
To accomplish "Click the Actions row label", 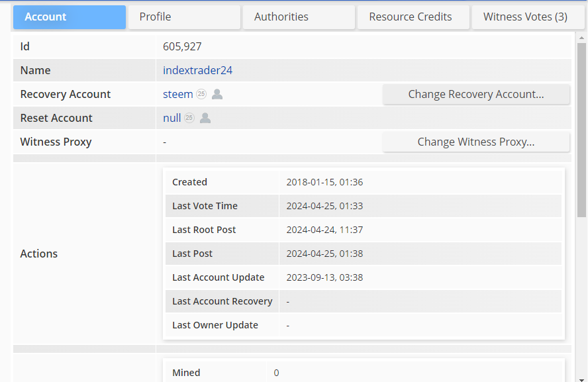I will [39, 254].
